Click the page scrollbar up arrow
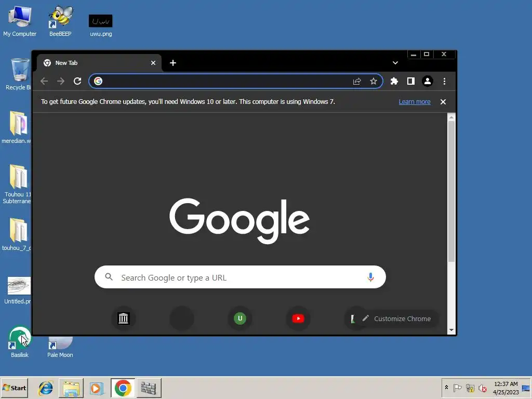This screenshot has height=399, width=532. pos(451,117)
